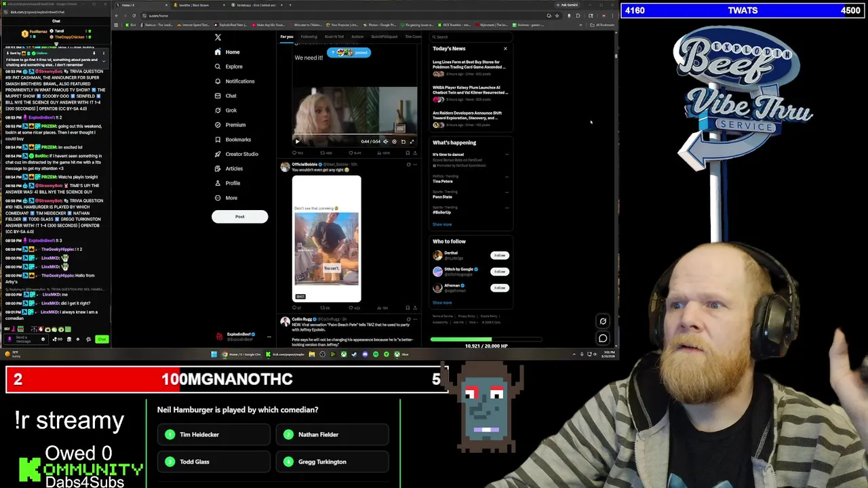Bookmark the OfficialBobble post
Screen dimensions: 868x488
pyautogui.click(x=407, y=308)
